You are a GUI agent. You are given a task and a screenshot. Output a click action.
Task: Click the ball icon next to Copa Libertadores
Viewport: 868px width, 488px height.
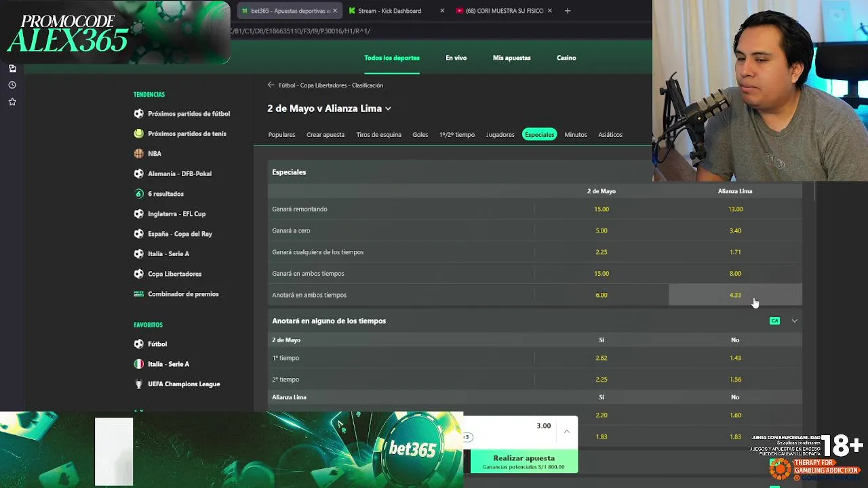pos(138,274)
